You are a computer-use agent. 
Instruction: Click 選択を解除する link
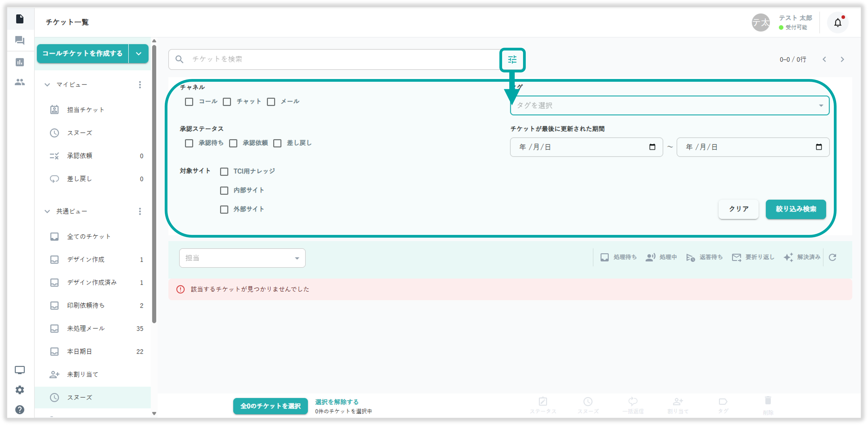tap(337, 402)
